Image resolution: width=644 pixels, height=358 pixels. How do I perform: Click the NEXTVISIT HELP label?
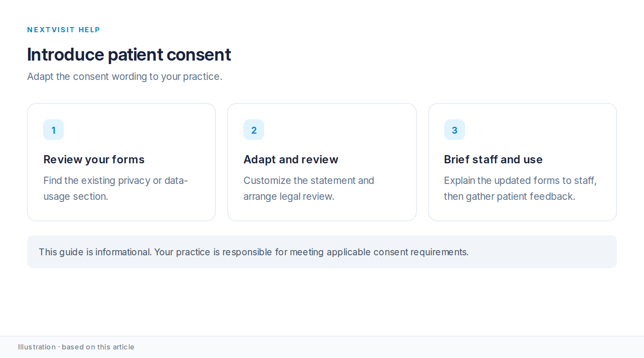click(64, 30)
